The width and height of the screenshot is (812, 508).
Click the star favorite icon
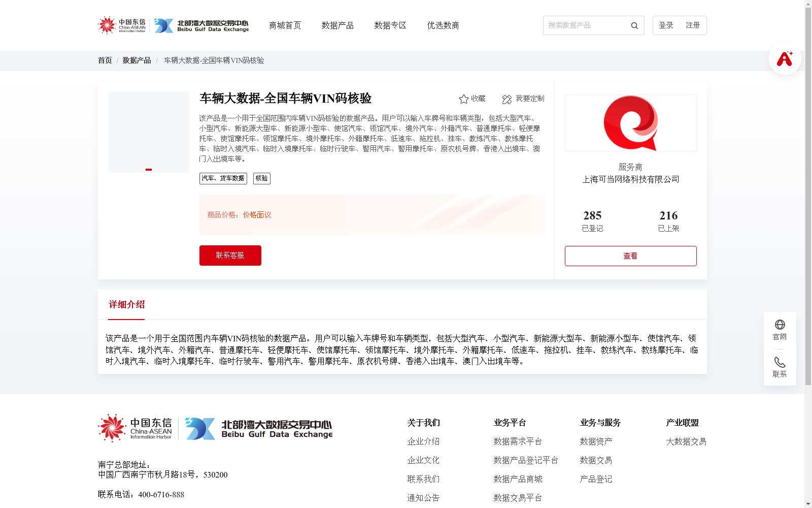click(x=464, y=99)
